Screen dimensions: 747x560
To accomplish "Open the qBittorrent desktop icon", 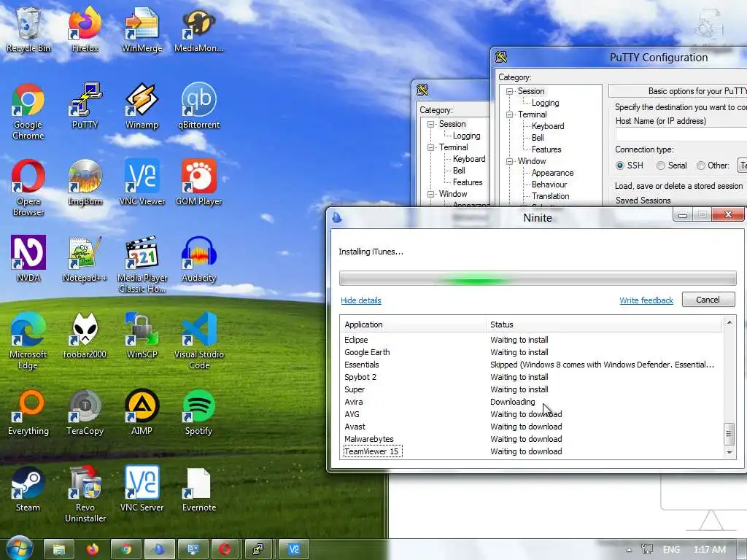I will click(198, 105).
